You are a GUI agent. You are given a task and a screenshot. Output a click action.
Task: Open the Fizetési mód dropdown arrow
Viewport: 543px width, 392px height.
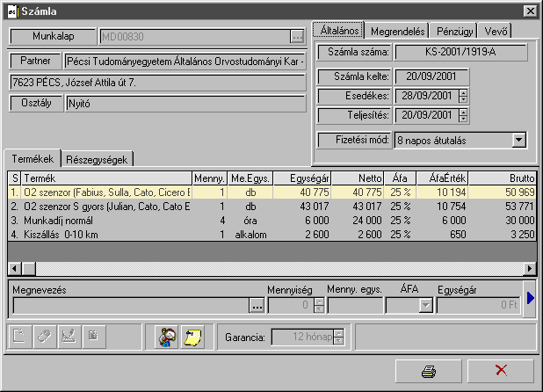click(x=518, y=141)
